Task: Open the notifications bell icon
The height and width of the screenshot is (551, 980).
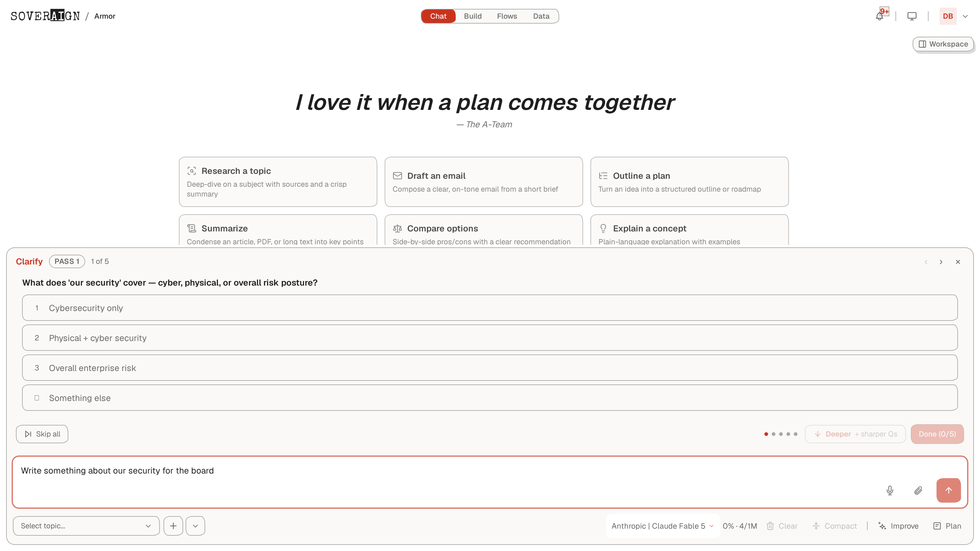Action: coord(879,16)
